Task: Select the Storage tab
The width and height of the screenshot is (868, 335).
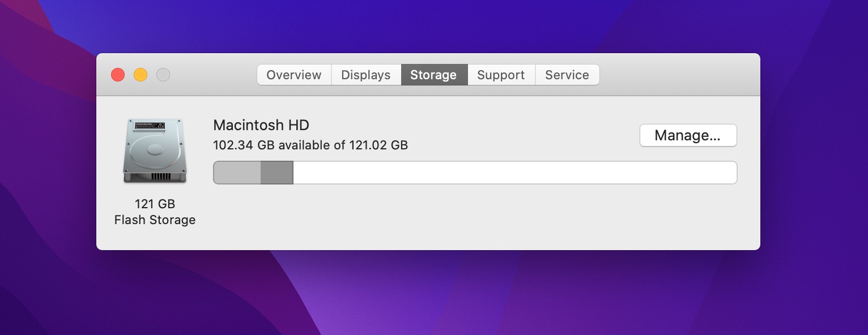Action: point(433,75)
